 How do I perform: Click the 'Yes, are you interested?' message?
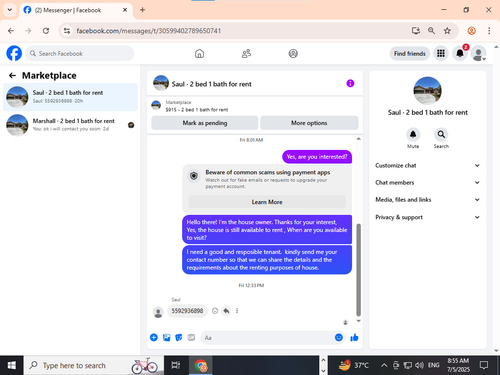(317, 157)
